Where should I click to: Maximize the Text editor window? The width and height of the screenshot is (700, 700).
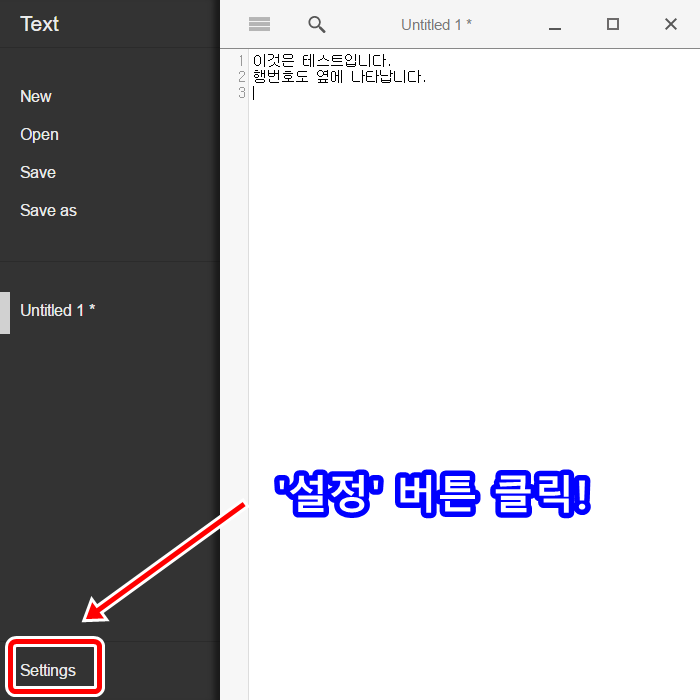tap(613, 24)
